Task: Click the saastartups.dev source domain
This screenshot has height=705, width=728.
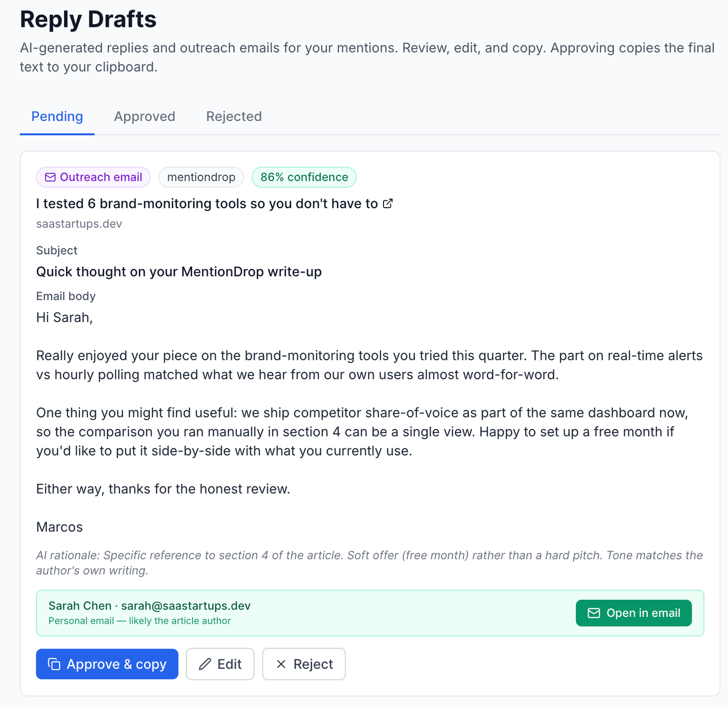Action: (x=79, y=224)
